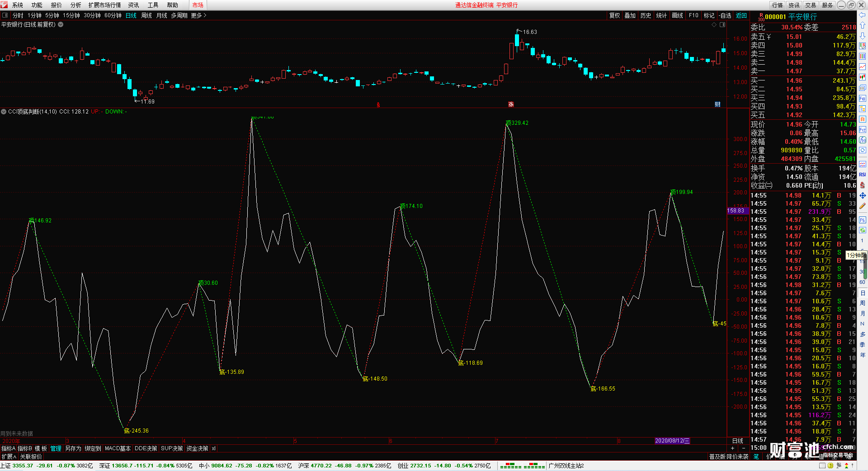Open the 功能 menu
This screenshot has height=471, width=868.
point(37,5)
